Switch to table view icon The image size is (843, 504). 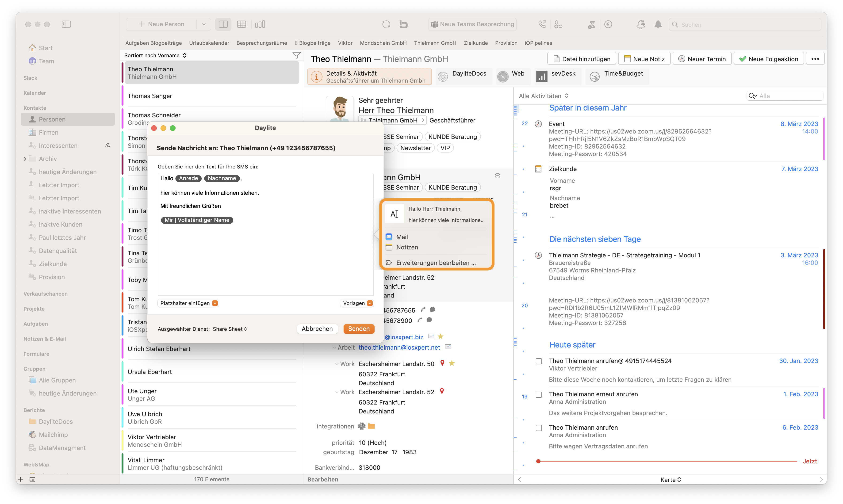(241, 24)
